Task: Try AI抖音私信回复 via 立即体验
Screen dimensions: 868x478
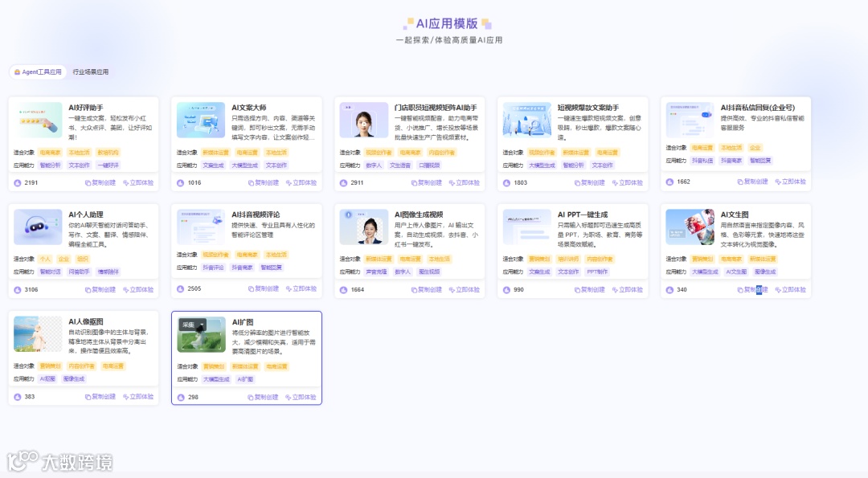Action: point(791,182)
